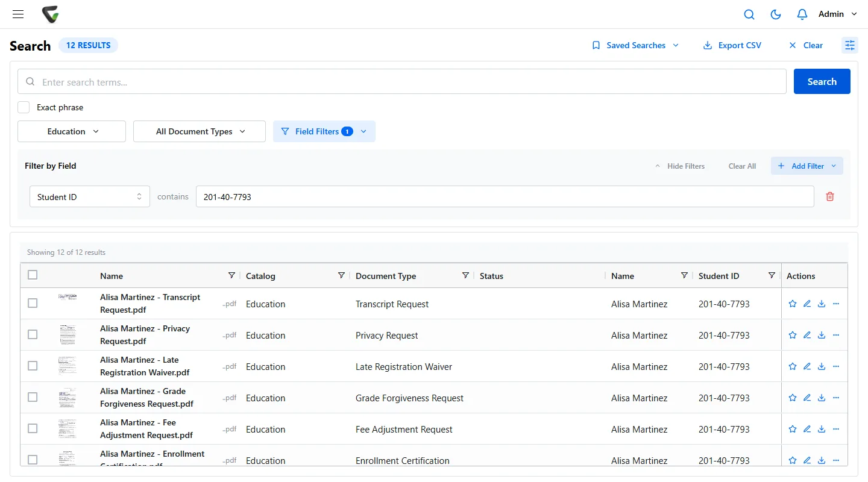Open more actions for Grade Forgiveness Request
The width and height of the screenshot is (868, 482).
836,398
